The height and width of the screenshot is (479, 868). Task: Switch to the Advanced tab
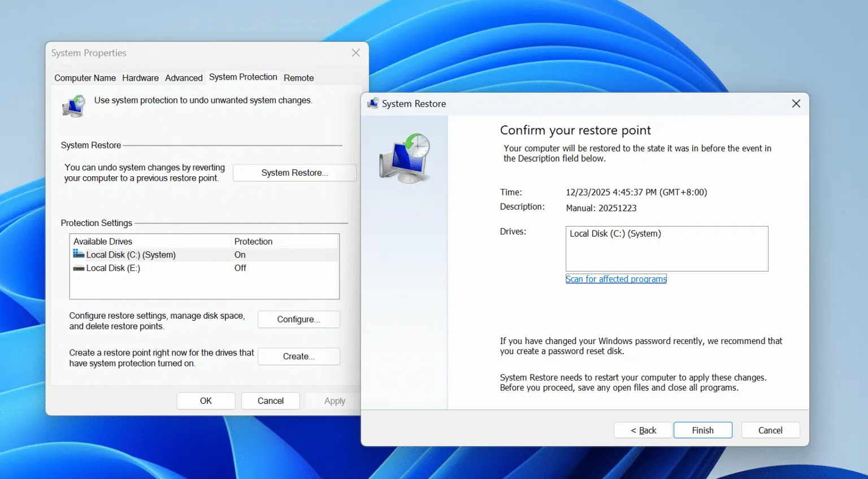183,78
